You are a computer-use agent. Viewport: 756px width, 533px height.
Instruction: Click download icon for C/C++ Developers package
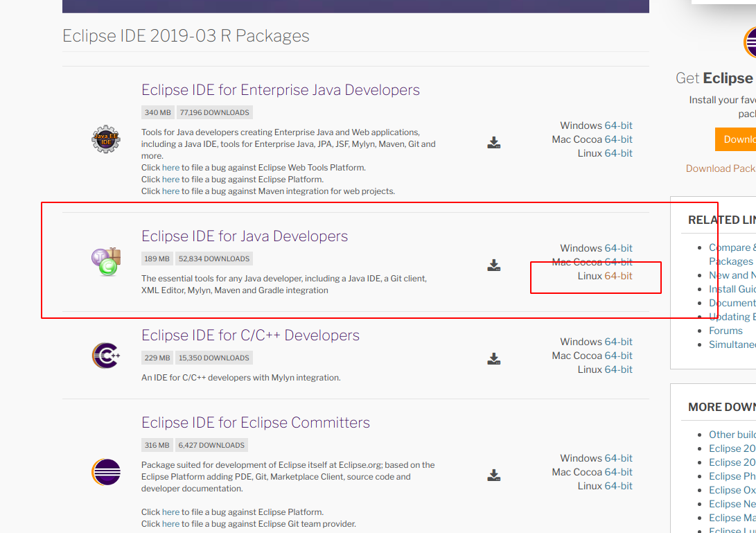[493, 358]
